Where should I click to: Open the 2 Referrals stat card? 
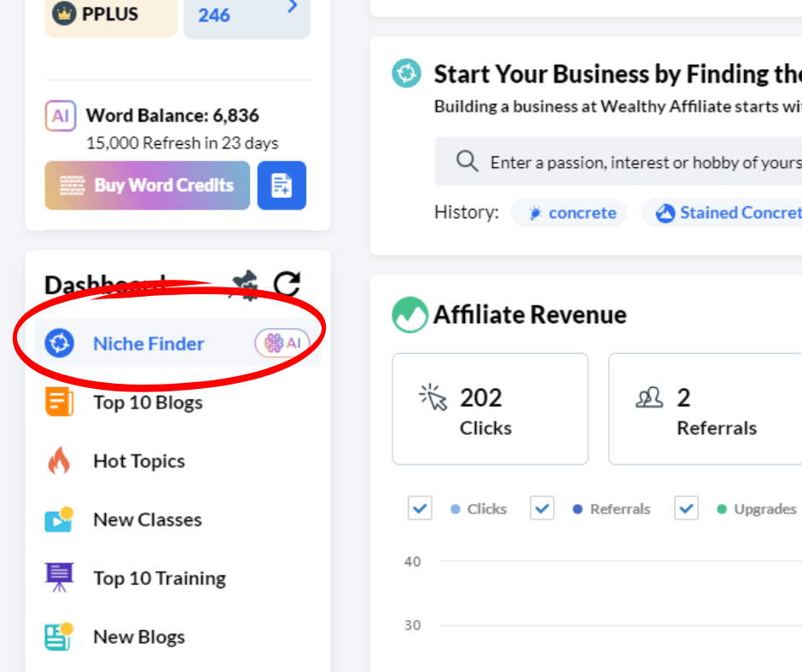[706, 409]
